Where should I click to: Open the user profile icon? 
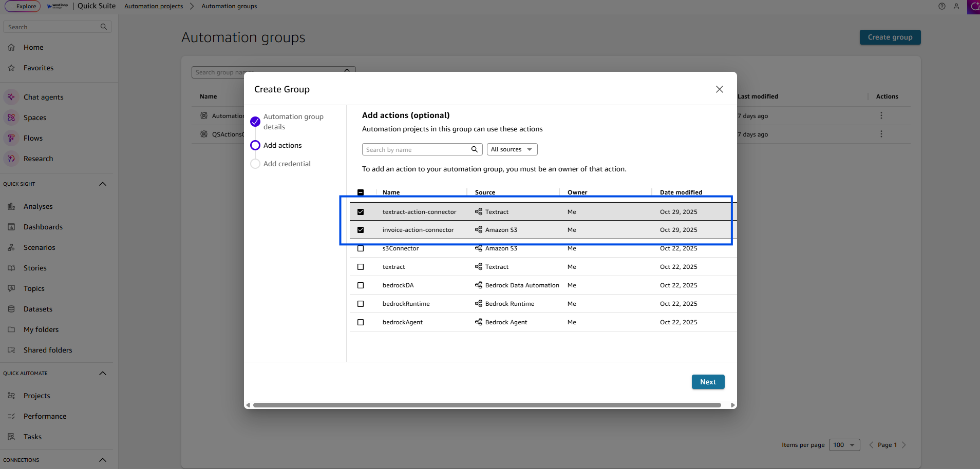coord(956,6)
